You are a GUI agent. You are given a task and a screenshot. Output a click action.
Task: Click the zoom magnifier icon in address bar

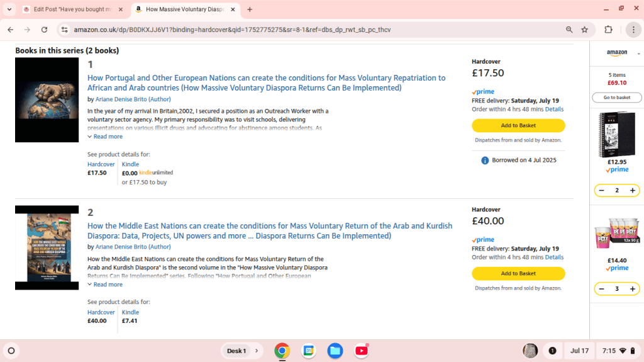coord(569,30)
